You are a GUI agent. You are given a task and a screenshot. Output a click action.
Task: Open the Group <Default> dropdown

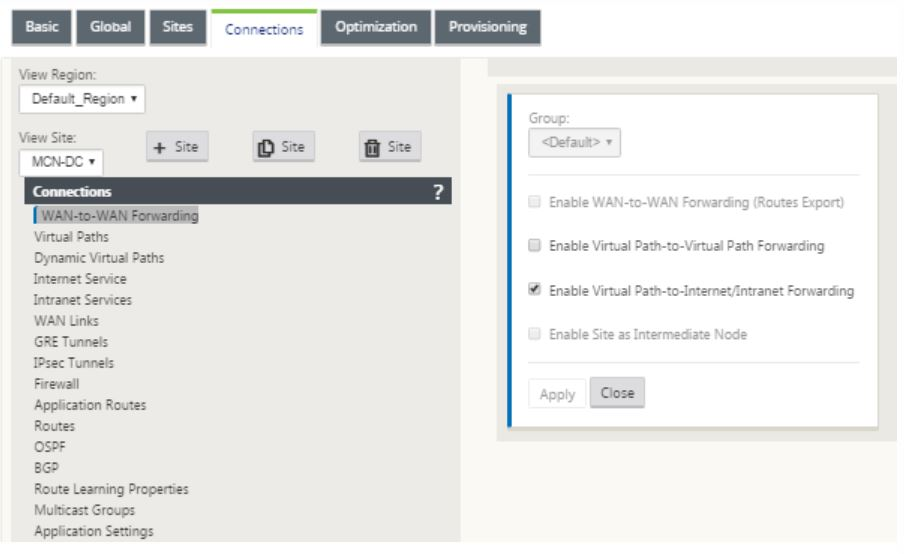coord(574,142)
